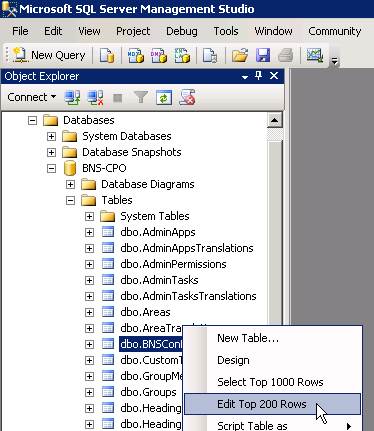Click the Refresh icon in Object Explorer
Screen dimensions: 374x431
click(164, 98)
